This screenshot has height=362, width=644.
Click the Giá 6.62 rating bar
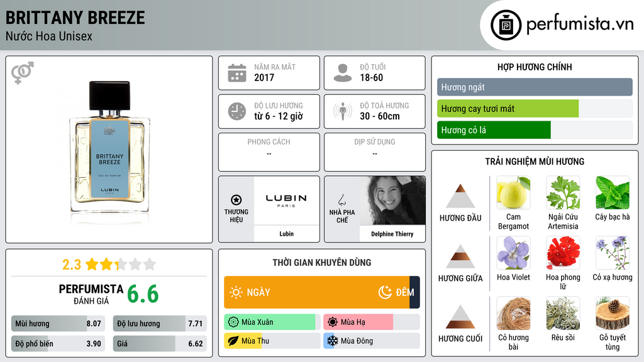pos(160,344)
